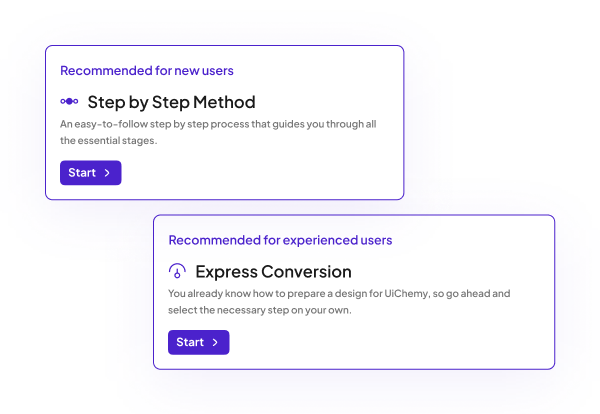
Task: Click the chevron arrow in Step by Step Start button
Action: tap(107, 173)
